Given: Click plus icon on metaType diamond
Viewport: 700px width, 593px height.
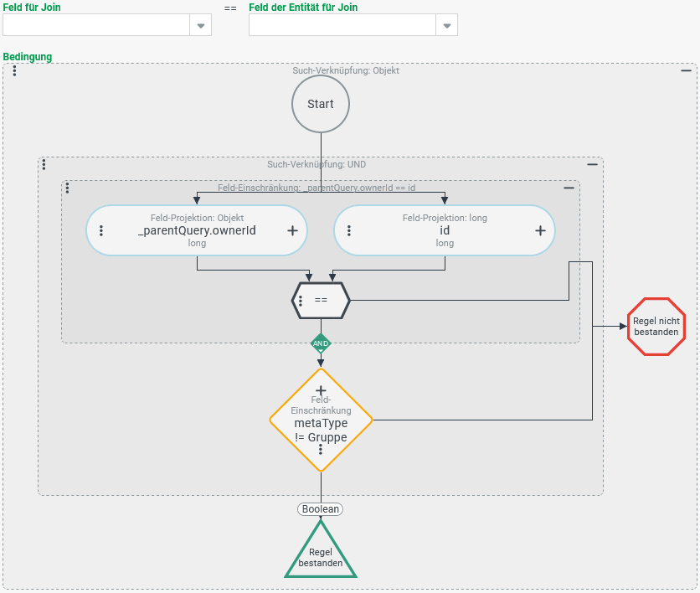Looking at the screenshot, I should click(321, 390).
